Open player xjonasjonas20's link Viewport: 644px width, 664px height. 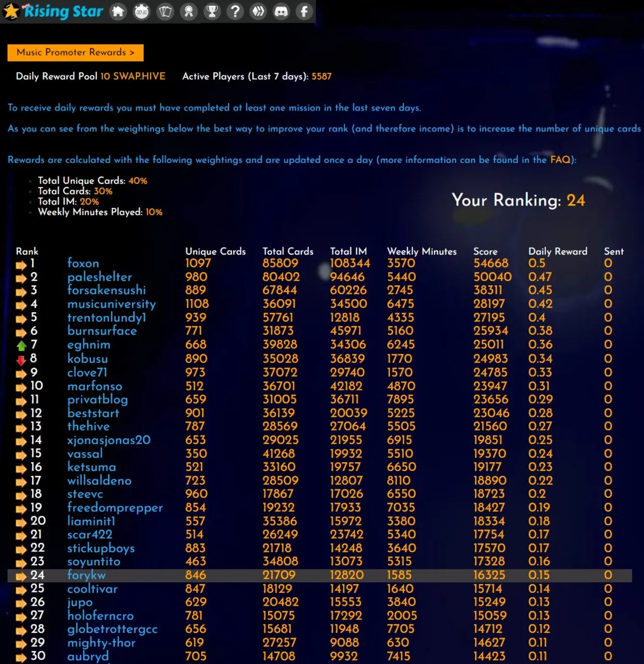pyautogui.click(x=109, y=440)
